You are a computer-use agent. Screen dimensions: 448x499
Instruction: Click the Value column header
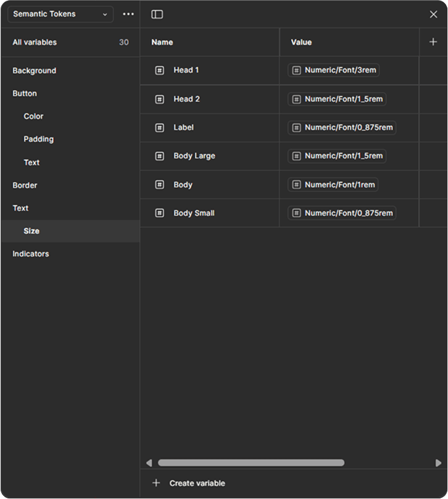click(301, 43)
